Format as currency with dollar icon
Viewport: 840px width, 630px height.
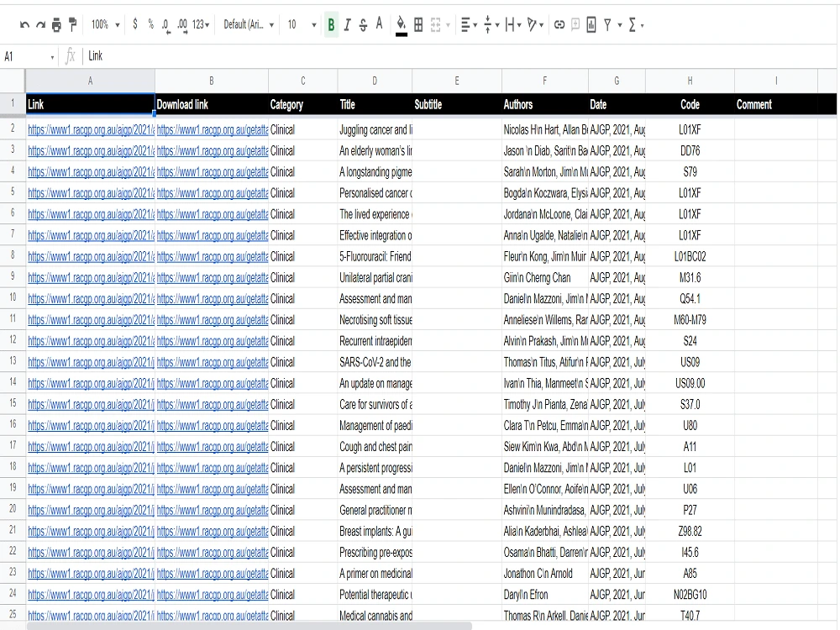click(x=135, y=24)
